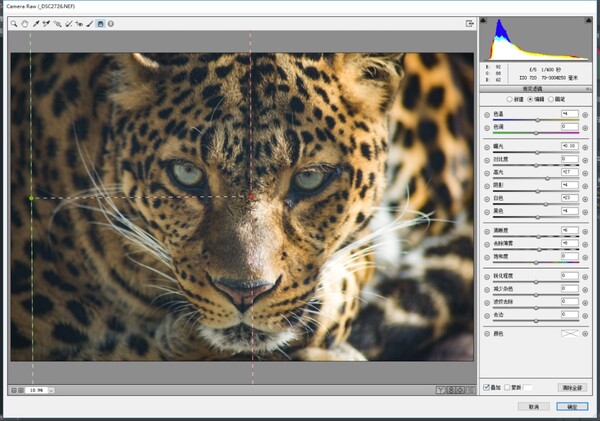The image size is (600, 421).
Task: Toggle the 叠加 overlay checkbox
Action: (486, 387)
